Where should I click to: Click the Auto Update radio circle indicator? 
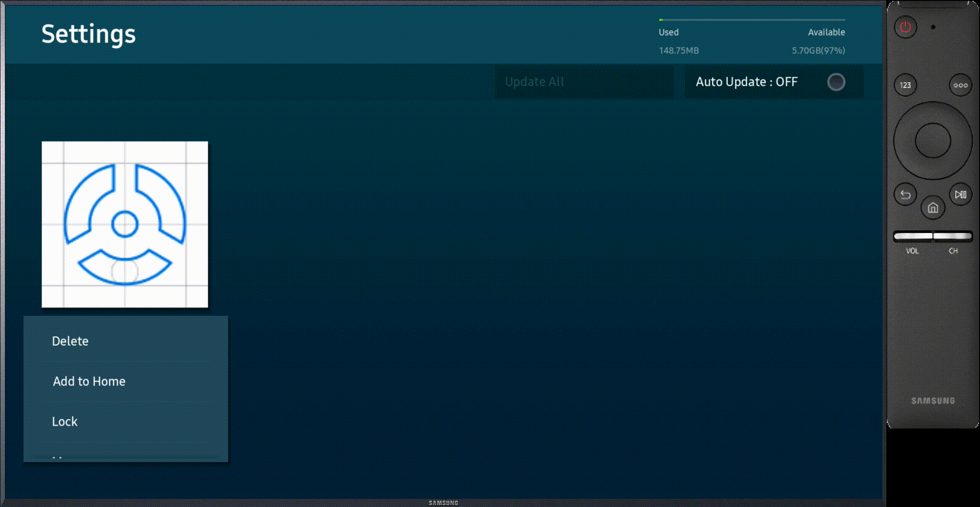pos(836,82)
